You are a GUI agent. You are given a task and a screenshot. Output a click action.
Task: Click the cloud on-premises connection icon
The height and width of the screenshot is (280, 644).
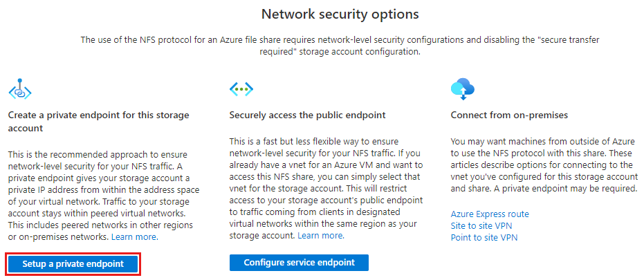pyautogui.click(x=463, y=89)
